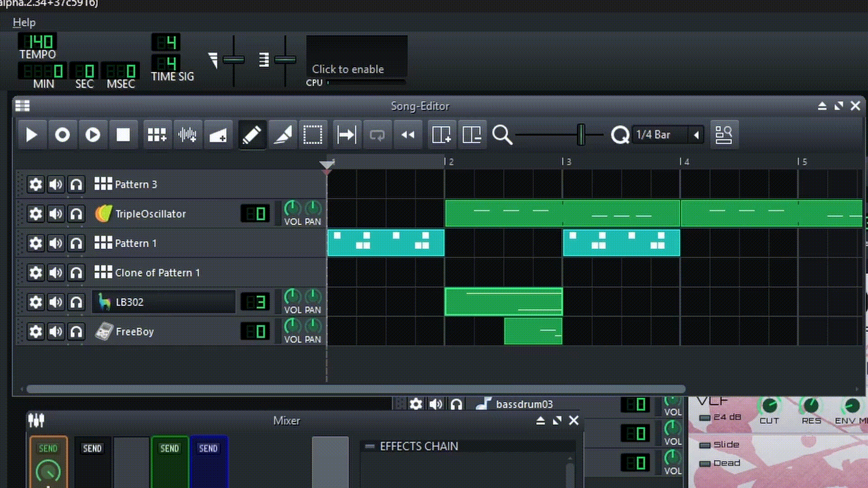
Task: Select the Edit selection mode tool
Action: [313, 135]
